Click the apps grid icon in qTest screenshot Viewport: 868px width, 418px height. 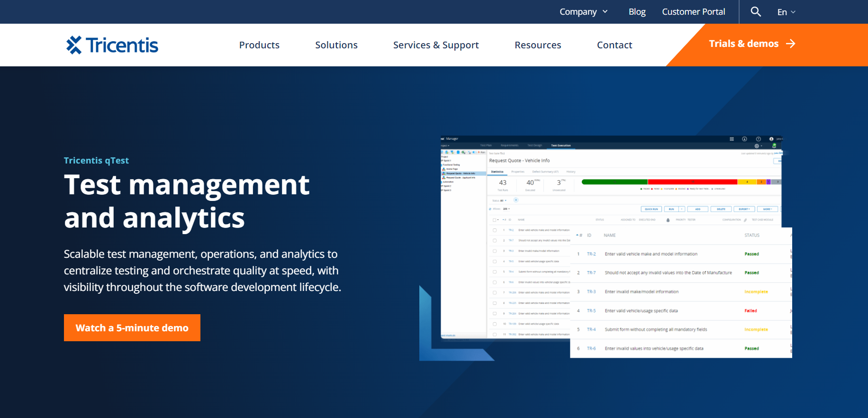[x=732, y=139]
